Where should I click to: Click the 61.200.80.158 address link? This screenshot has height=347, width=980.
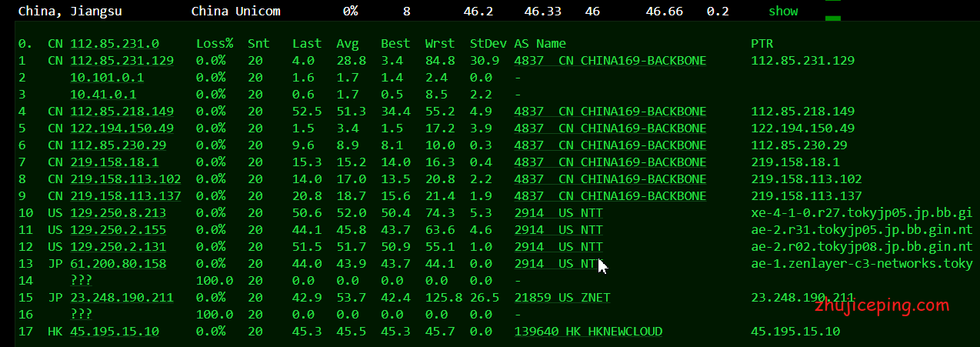(118, 264)
